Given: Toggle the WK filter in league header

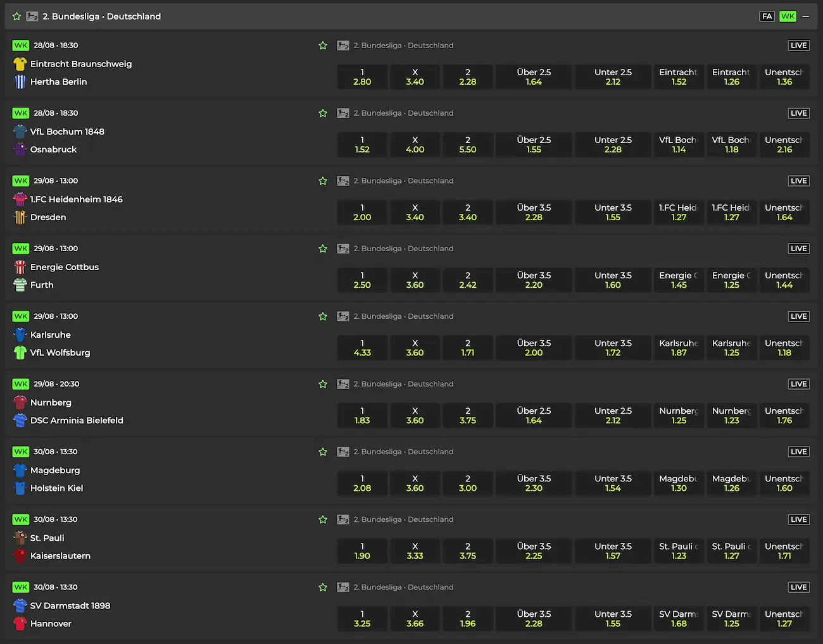Looking at the screenshot, I should pos(788,16).
